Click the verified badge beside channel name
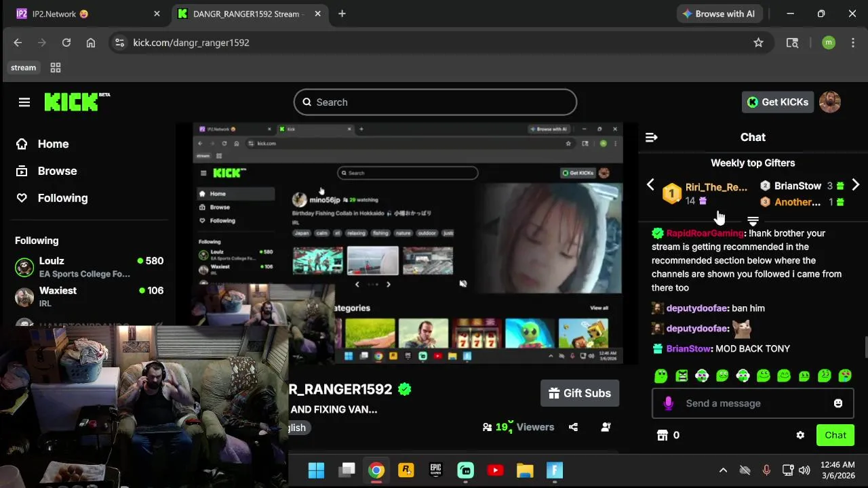Viewport: 868px width, 488px height. tap(405, 389)
